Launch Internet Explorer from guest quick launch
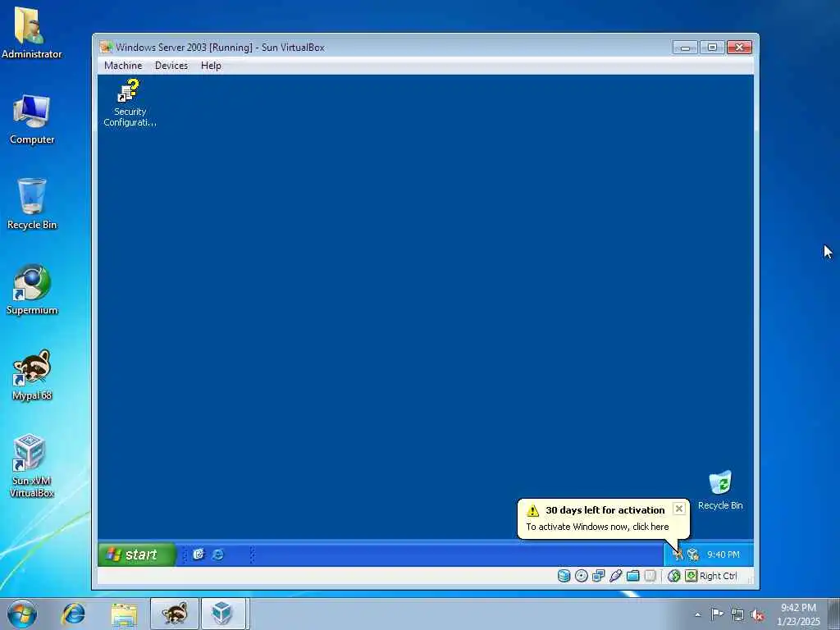Viewport: 840px width, 630px height. coord(217,555)
